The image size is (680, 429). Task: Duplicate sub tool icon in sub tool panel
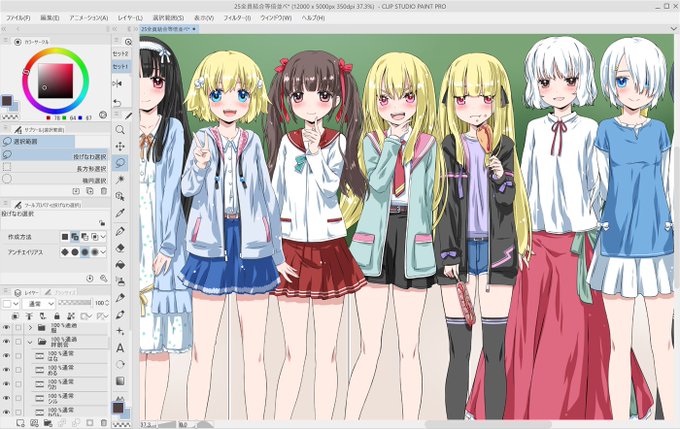click(x=90, y=191)
